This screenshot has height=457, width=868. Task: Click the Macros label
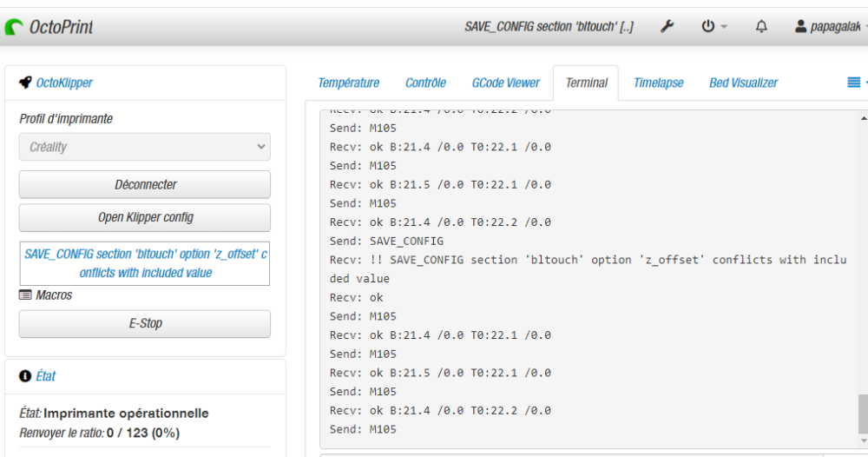click(x=54, y=295)
